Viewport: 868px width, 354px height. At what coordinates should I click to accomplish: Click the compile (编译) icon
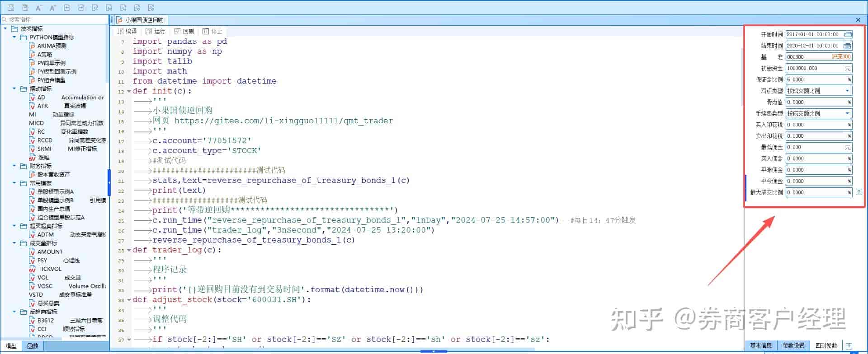point(120,31)
